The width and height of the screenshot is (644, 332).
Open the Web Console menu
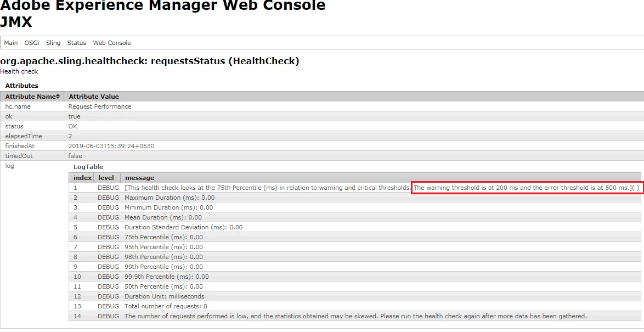coord(112,43)
